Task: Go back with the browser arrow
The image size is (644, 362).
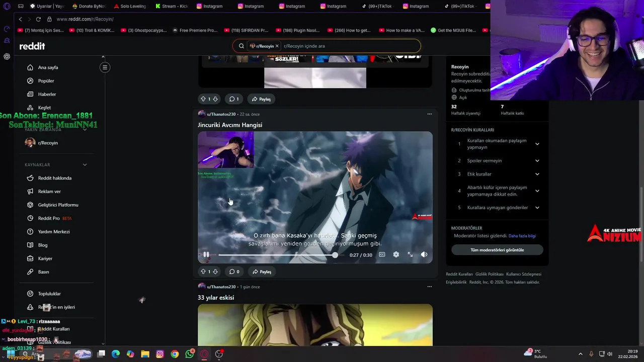Action: [20, 19]
